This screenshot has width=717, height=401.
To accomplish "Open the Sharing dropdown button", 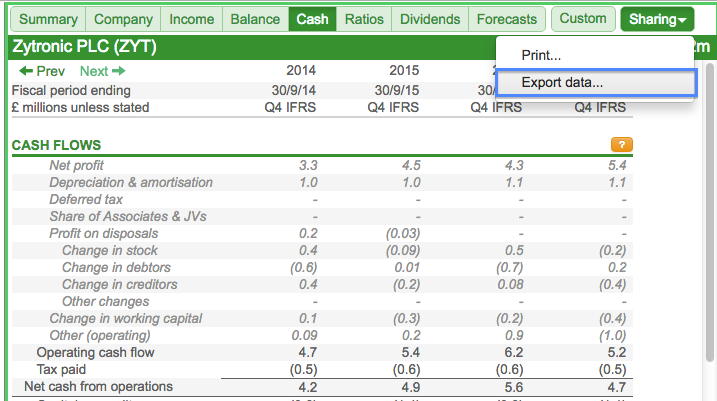I will click(657, 19).
